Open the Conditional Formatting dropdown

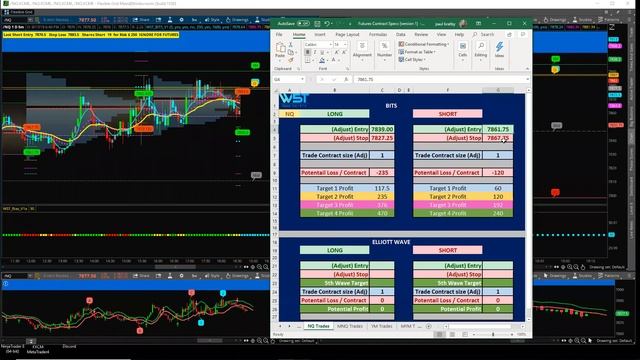point(424,44)
